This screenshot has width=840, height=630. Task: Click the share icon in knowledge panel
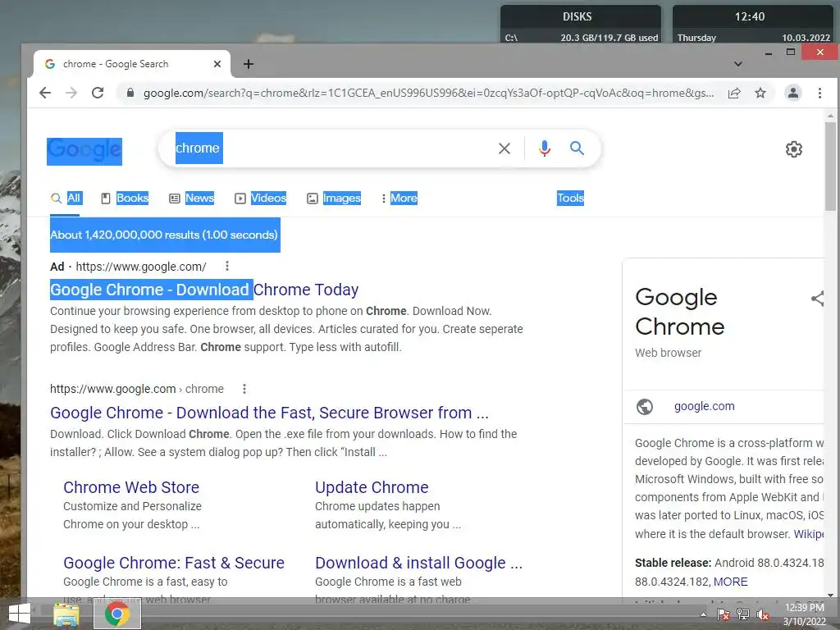tap(817, 299)
